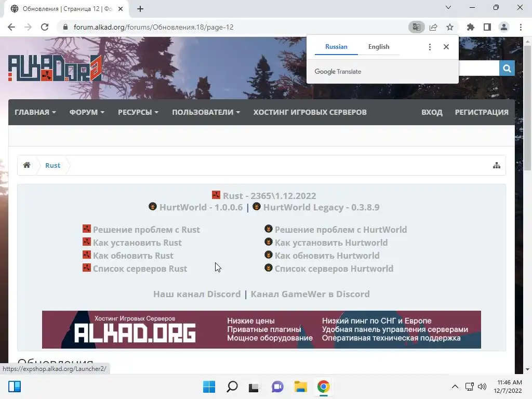Open the tab search chevron
The width and height of the screenshot is (532, 399).
coord(448,7)
